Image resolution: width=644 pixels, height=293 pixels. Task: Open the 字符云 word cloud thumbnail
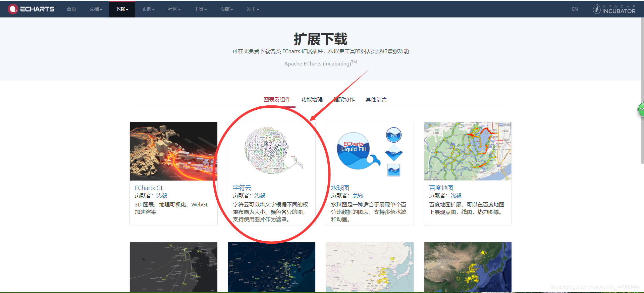coord(272,151)
